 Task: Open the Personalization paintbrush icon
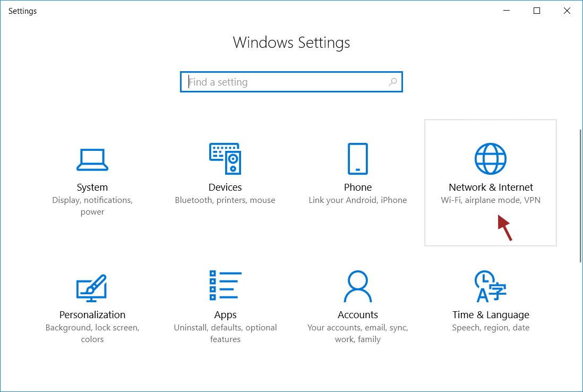(x=92, y=288)
